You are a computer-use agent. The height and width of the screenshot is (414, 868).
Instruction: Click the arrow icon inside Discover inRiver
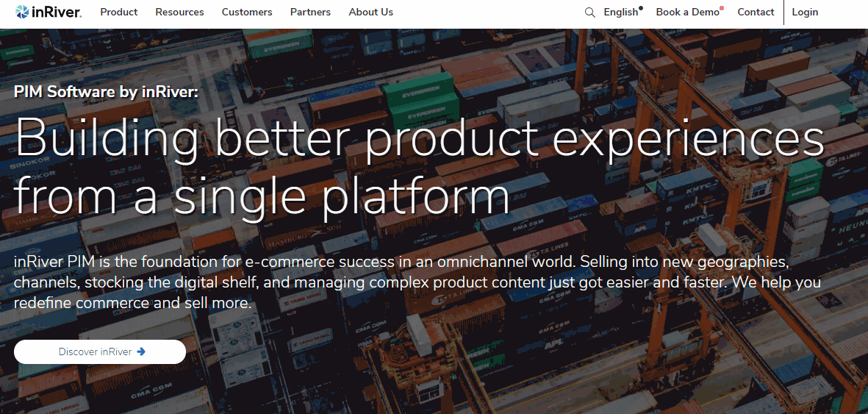point(141,351)
